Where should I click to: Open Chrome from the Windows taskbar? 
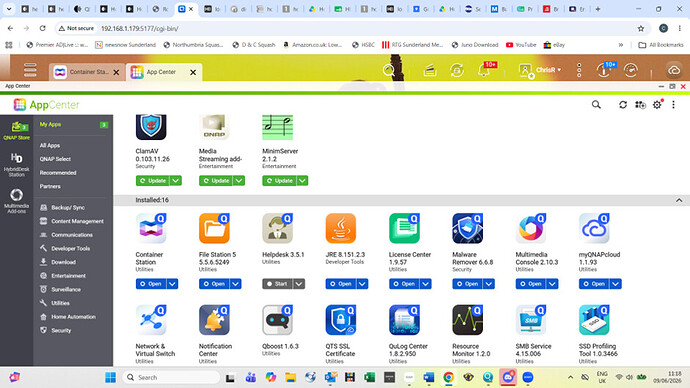coord(448,377)
